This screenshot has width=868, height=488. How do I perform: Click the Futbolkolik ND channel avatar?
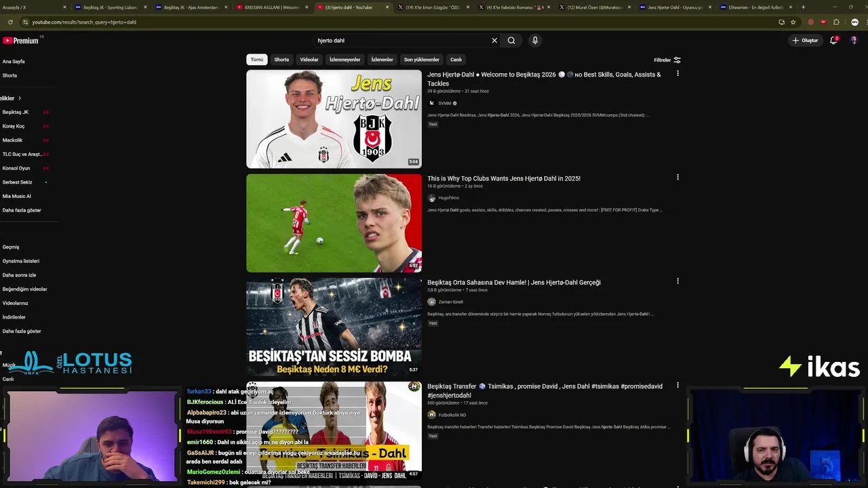tap(431, 415)
